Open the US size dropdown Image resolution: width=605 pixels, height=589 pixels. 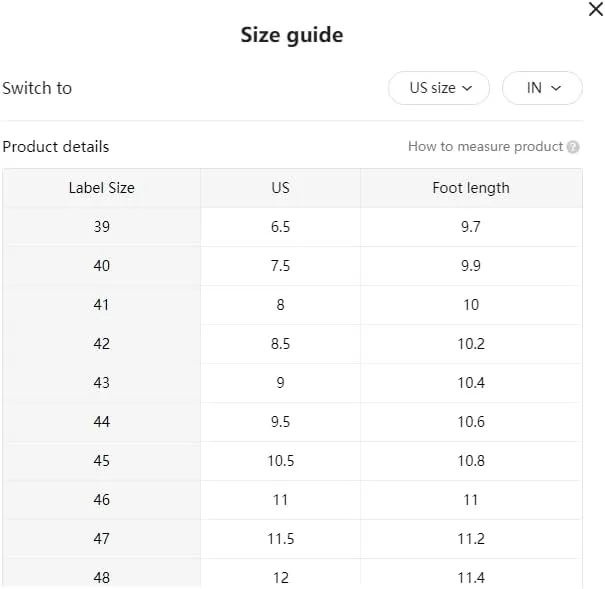pos(439,88)
